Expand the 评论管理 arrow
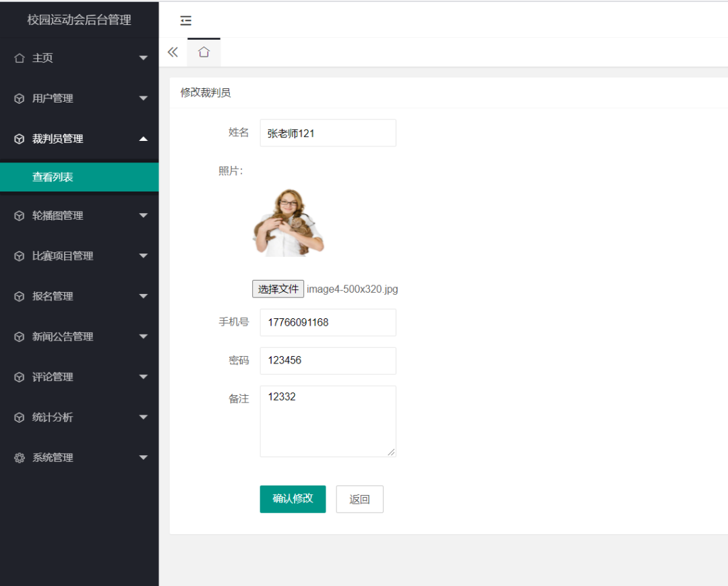 click(x=144, y=377)
